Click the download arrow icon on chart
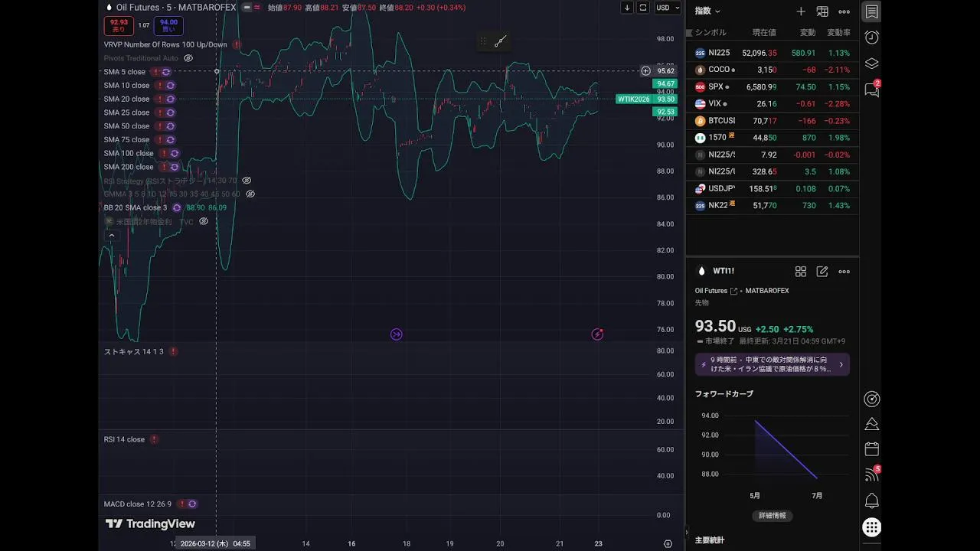This screenshot has width=980, height=551. pyautogui.click(x=627, y=8)
